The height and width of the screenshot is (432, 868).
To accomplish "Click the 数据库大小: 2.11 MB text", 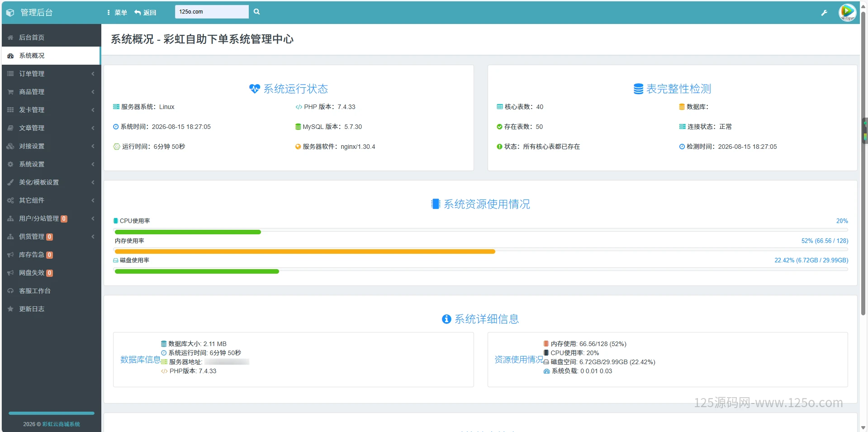I will (197, 344).
